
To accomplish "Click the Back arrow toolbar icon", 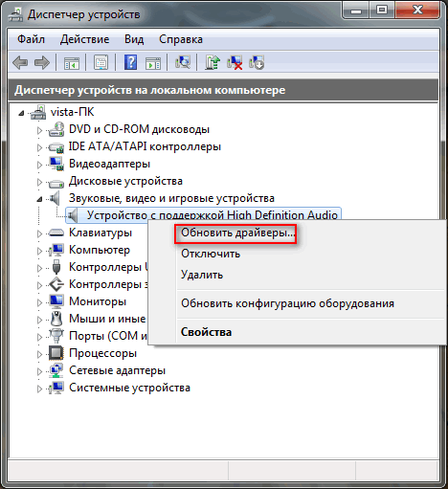I will pyautogui.click(x=20, y=62).
